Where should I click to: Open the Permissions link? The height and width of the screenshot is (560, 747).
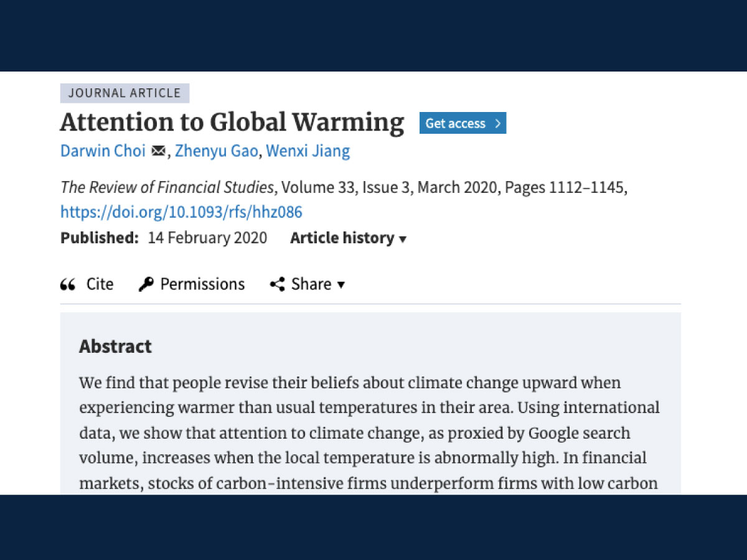(202, 284)
